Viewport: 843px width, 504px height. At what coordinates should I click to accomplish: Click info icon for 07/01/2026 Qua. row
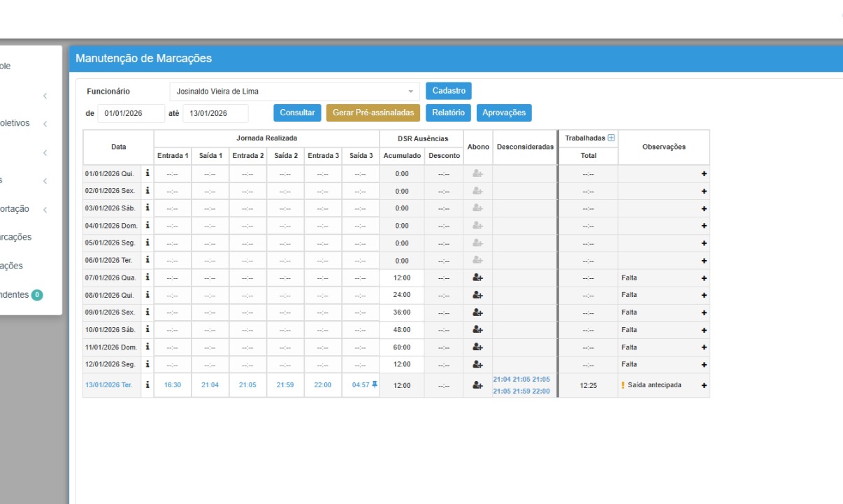pos(147,278)
